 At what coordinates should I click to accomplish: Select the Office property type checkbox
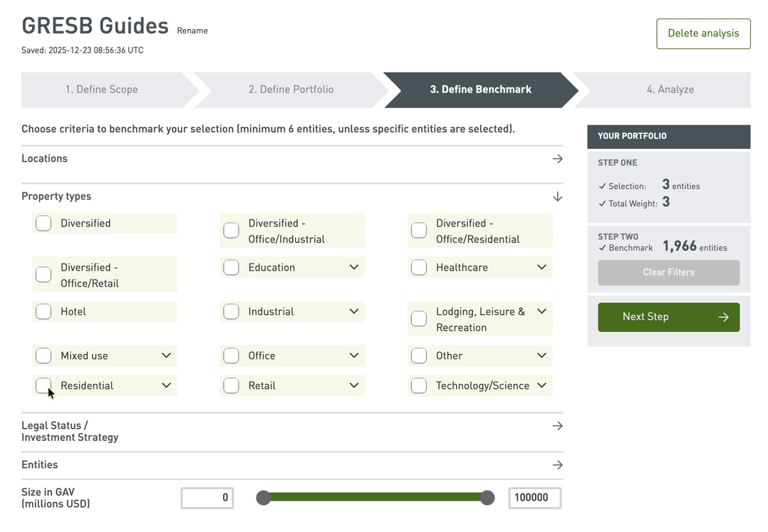click(x=231, y=355)
